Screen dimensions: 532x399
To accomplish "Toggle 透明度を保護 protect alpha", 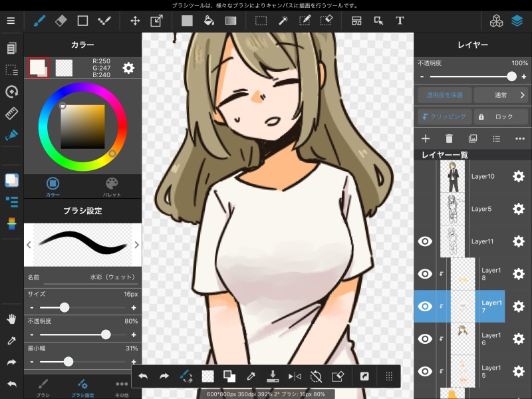I will click(x=444, y=95).
